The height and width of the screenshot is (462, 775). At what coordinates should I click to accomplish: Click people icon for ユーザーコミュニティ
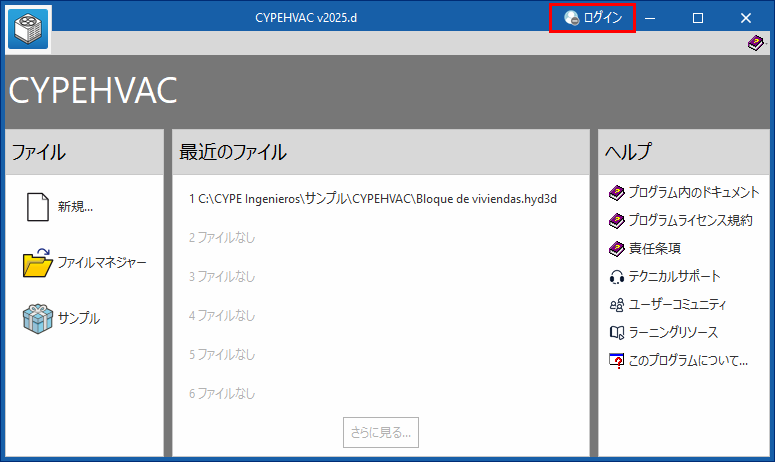coord(616,305)
